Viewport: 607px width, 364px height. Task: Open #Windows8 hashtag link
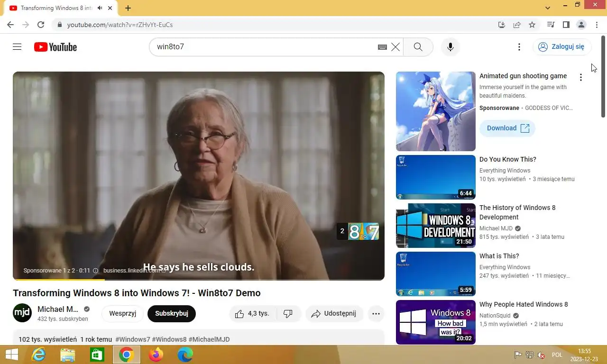169,339
